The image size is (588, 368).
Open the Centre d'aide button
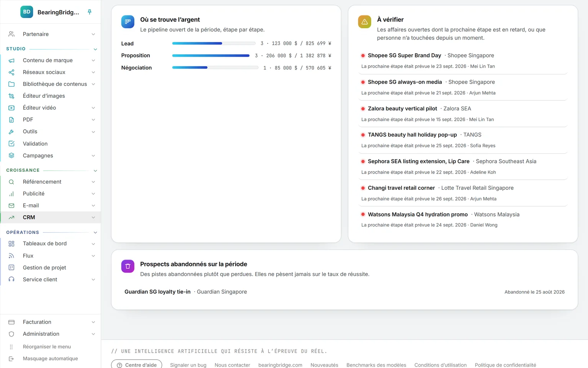point(137,365)
